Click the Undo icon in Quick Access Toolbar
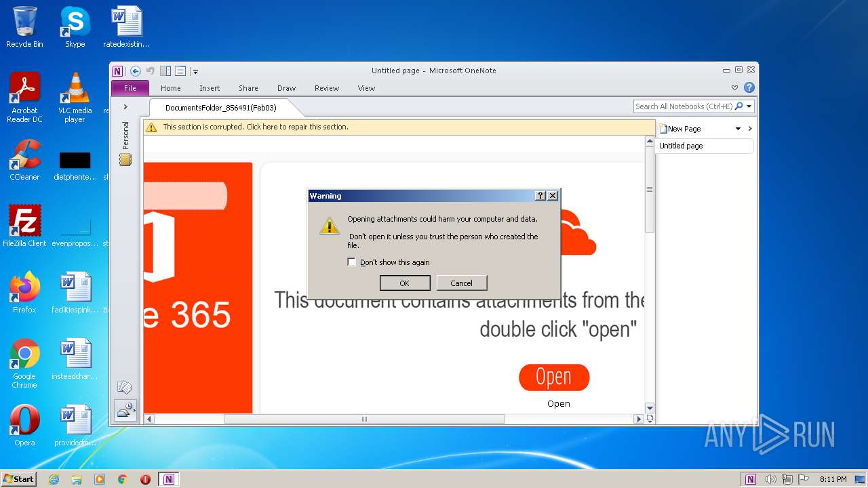Image resolution: width=868 pixels, height=488 pixels. (x=151, y=70)
